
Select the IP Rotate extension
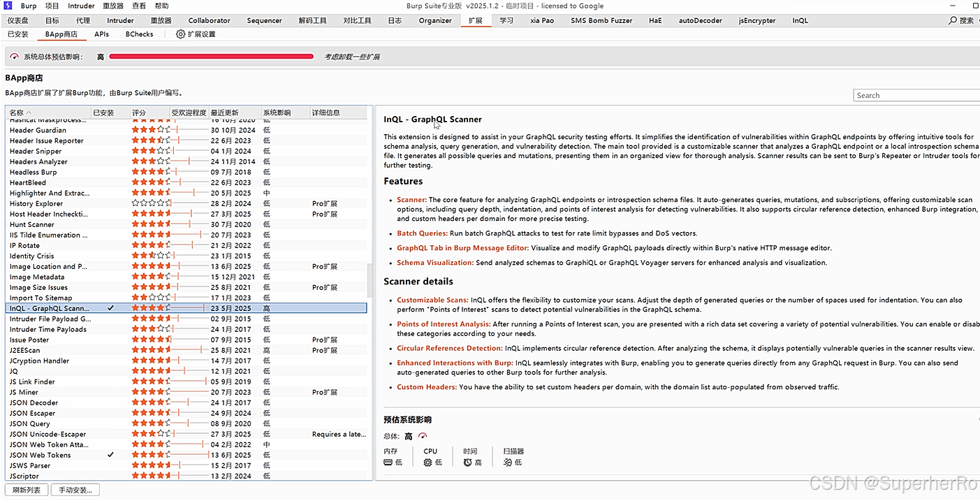click(186, 245)
